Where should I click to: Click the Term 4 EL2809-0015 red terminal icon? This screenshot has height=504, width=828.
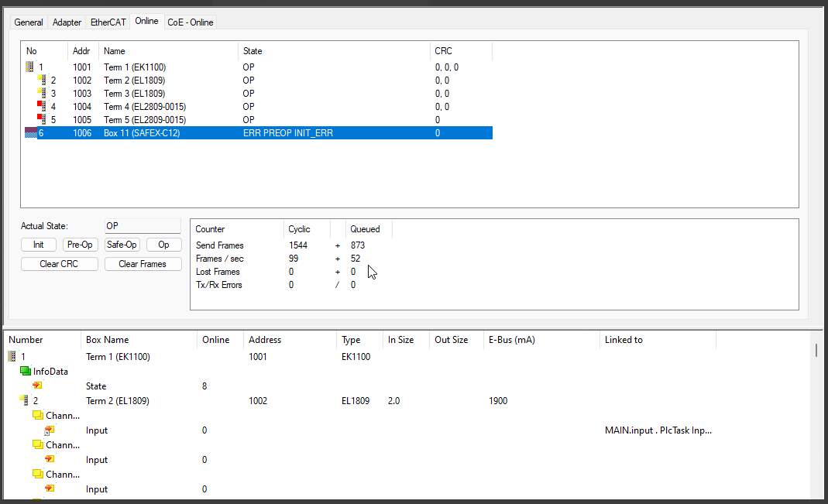tap(42, 107)
